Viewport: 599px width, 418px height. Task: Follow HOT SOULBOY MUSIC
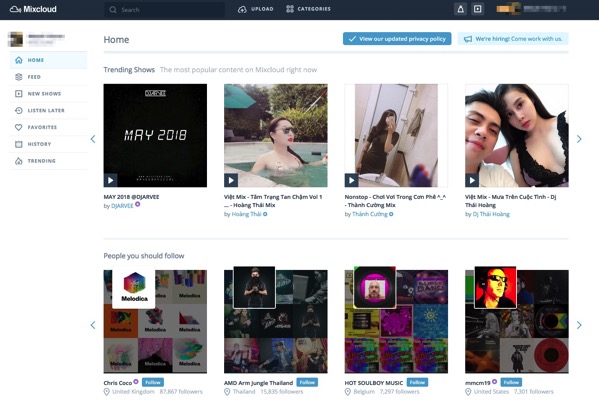point(417,382)
